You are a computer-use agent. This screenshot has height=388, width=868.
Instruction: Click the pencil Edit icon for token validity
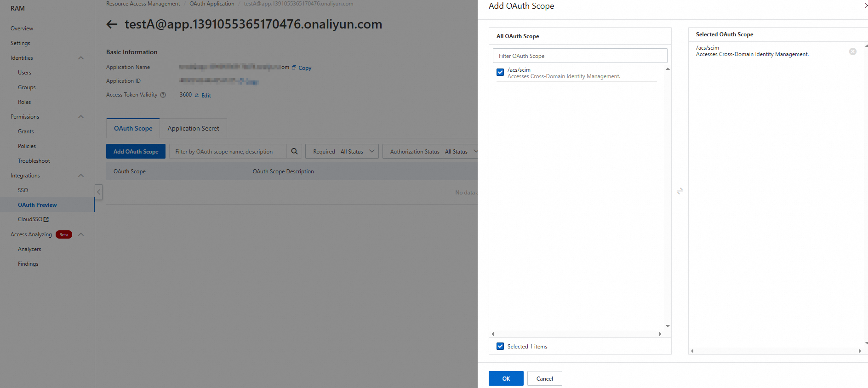pyautogui.click(x=197, y=95)
